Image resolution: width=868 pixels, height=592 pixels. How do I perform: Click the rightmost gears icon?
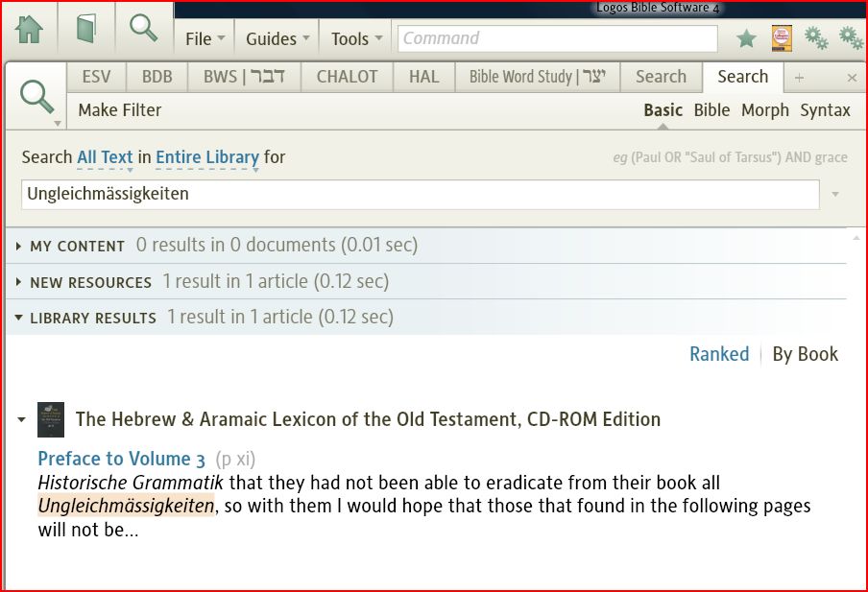(851, 38)
